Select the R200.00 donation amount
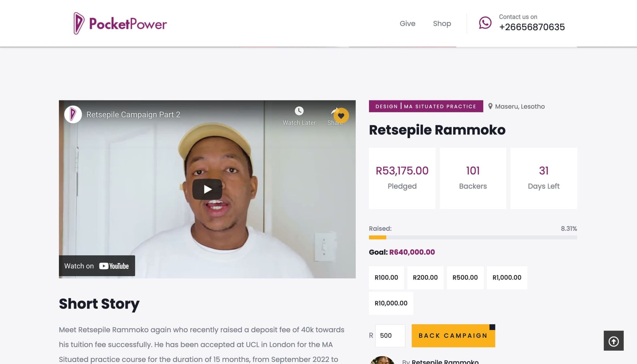 point(425,277)
